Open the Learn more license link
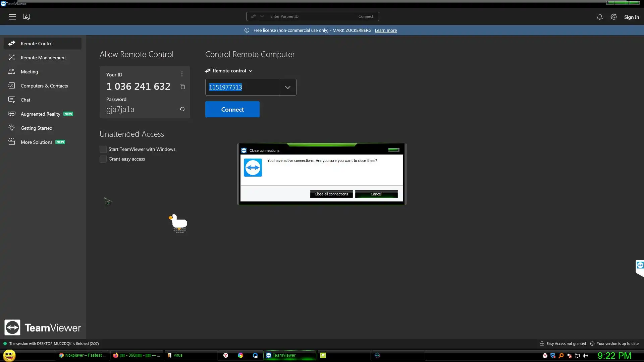This screenshot has width=644, height=362. coord(385,31)
